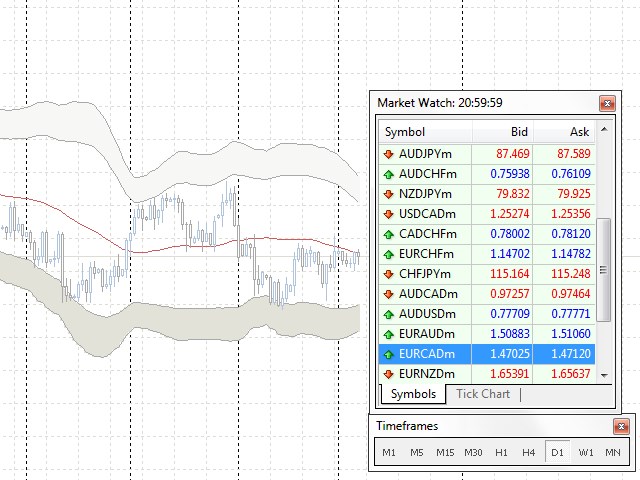Image resolution: width=640 pixels, height=480 pixels.
Task: Click the red down arrow beside AUDJPYm
Action: pyautogui.click(x=388, y=154)
